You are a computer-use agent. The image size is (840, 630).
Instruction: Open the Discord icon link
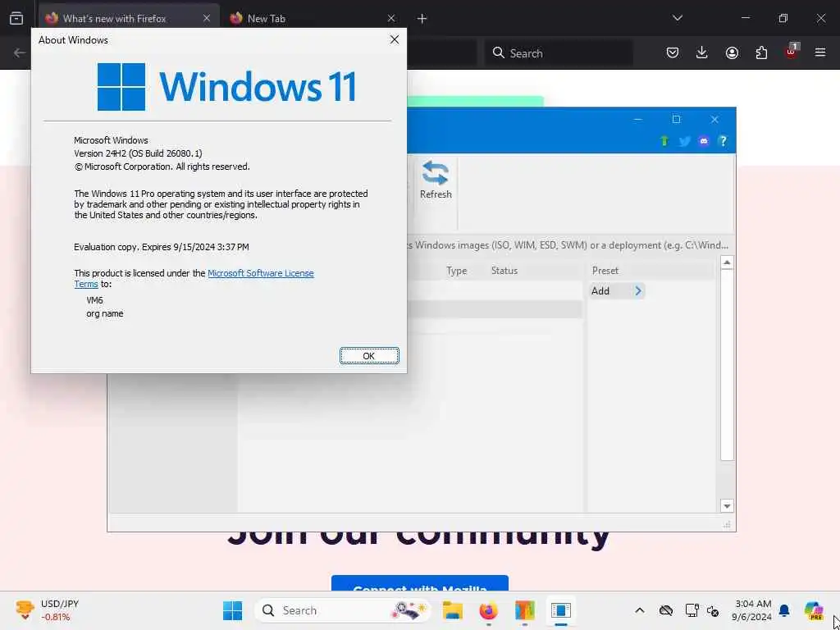coord(703,141)
